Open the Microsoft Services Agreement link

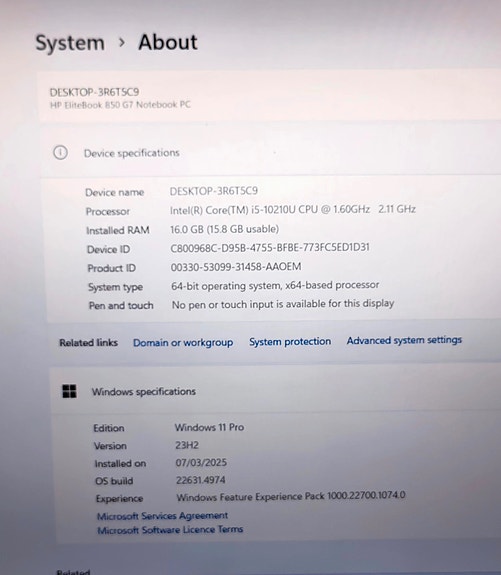click(x=162, y=516)
